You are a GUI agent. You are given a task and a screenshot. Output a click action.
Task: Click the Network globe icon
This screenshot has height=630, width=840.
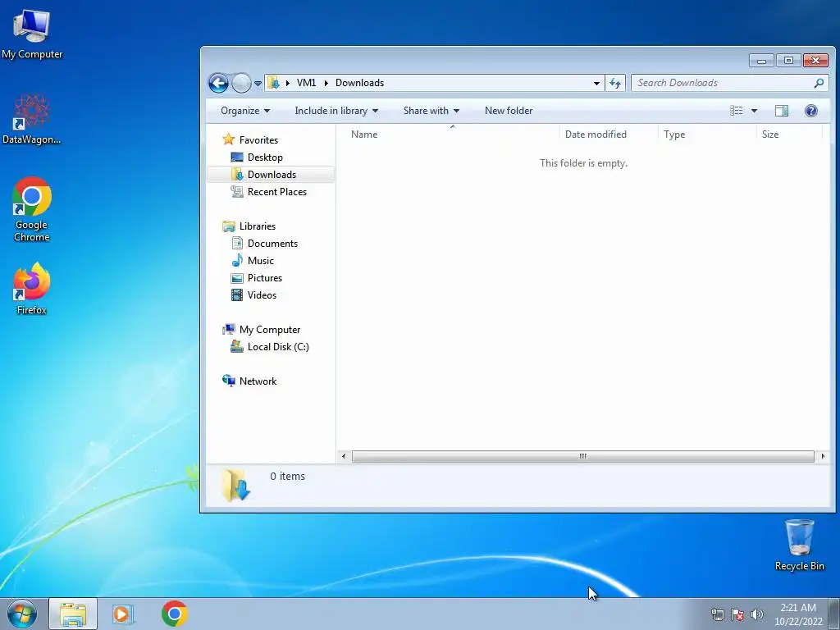pos(229,381)
